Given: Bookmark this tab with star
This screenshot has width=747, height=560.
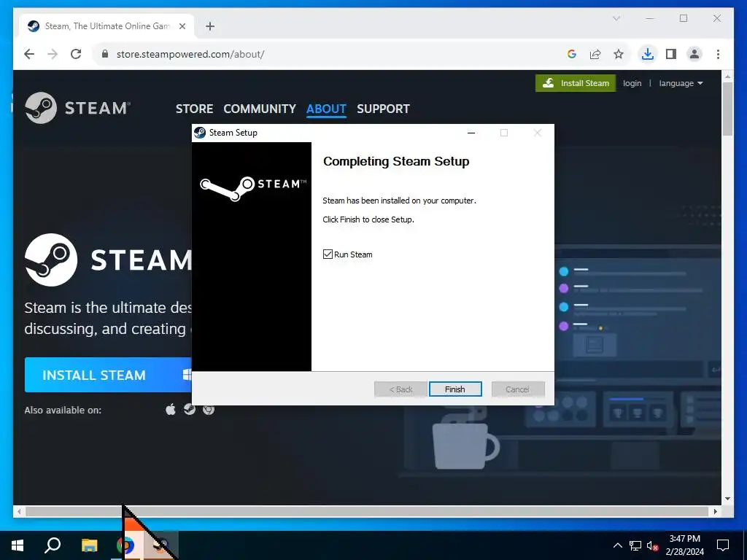Looking at the screenshot, I should click(619, 54).
